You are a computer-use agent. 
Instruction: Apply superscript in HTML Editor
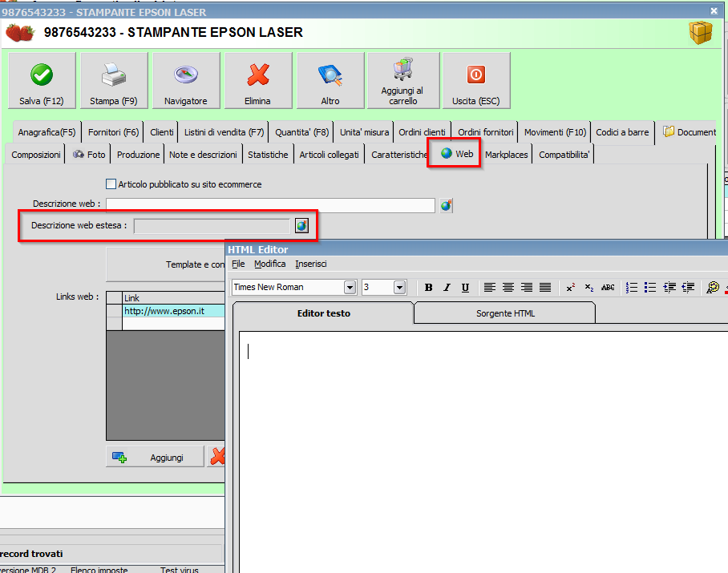(571, 288)
